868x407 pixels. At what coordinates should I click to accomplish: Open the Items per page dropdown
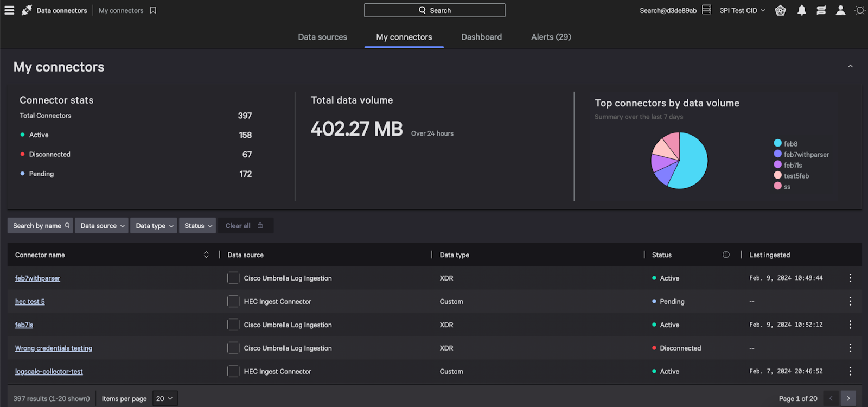point(164,398)
